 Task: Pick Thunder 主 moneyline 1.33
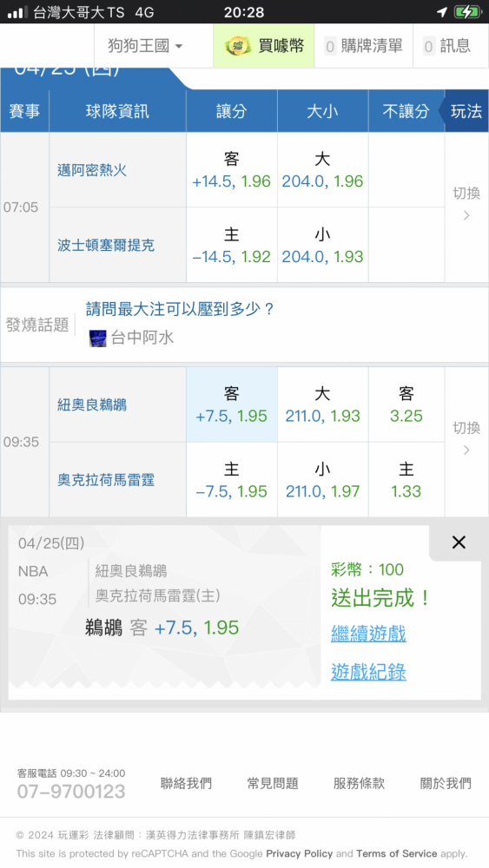coord(406,480)
